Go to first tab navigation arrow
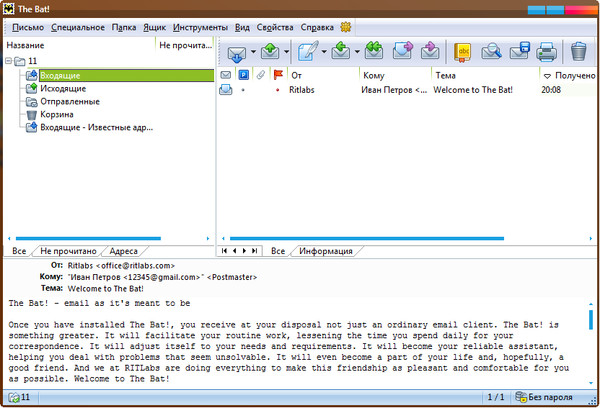 pyautogui.click(x=225, y=251)
